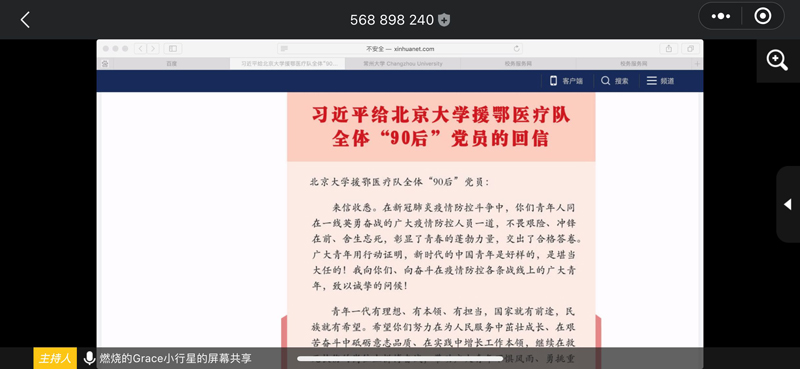
Task: Tap the yellow 主持人 host badge
Action: point(55,358)
